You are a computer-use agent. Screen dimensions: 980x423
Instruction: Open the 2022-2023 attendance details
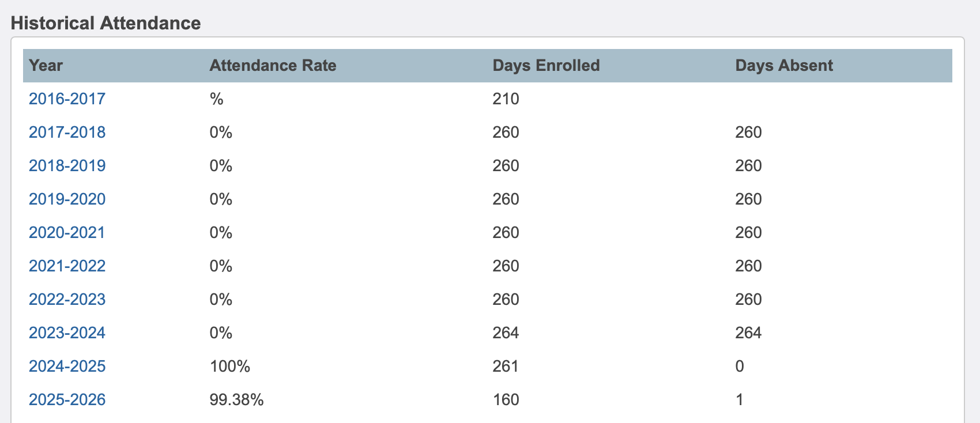66,299
